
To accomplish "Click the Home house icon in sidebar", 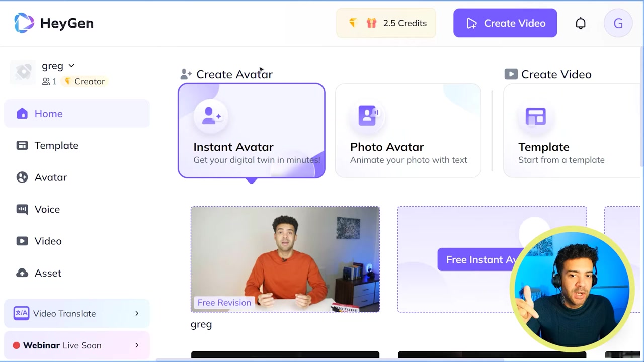I will (22, 114).
